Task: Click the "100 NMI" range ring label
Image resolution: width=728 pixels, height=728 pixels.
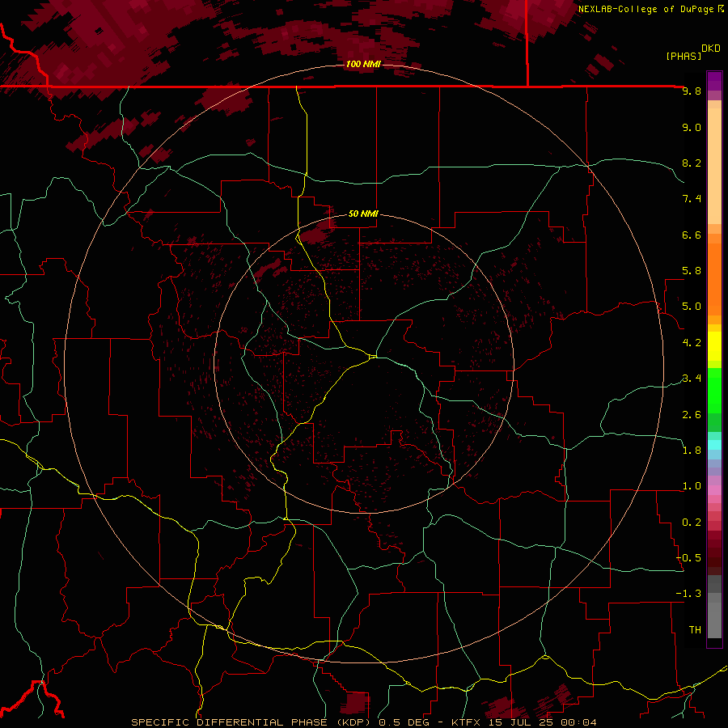Action: point(363,64)
